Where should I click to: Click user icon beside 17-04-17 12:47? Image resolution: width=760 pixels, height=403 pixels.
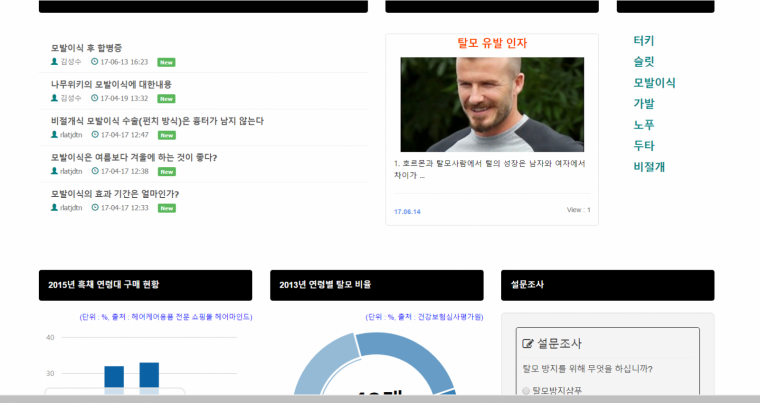tap(54, 134)
